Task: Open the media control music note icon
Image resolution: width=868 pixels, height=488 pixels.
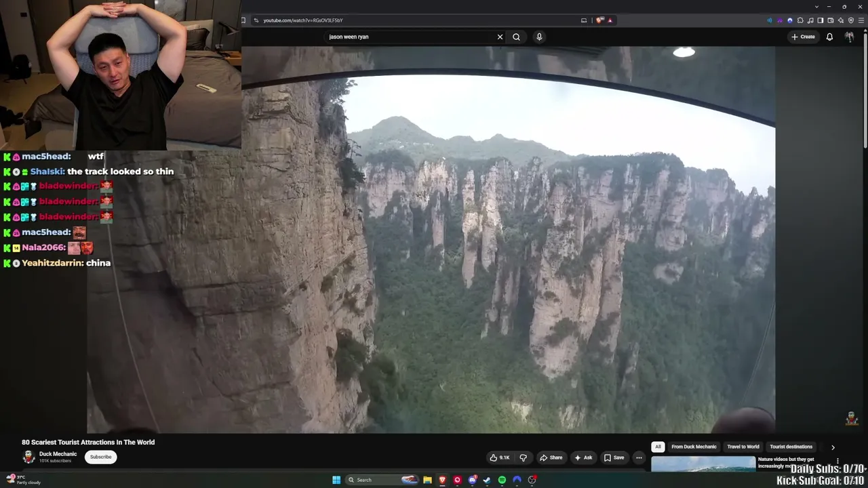Action: click(810, 20)
